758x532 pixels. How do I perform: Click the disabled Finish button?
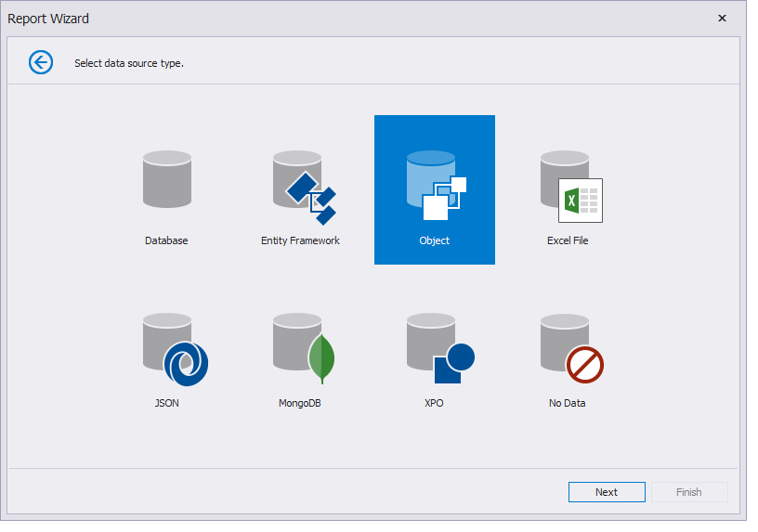coord(689,492)
